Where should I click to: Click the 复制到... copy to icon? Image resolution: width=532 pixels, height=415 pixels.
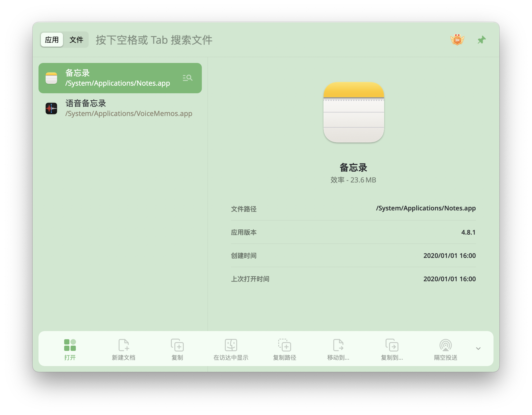point(392,345)
